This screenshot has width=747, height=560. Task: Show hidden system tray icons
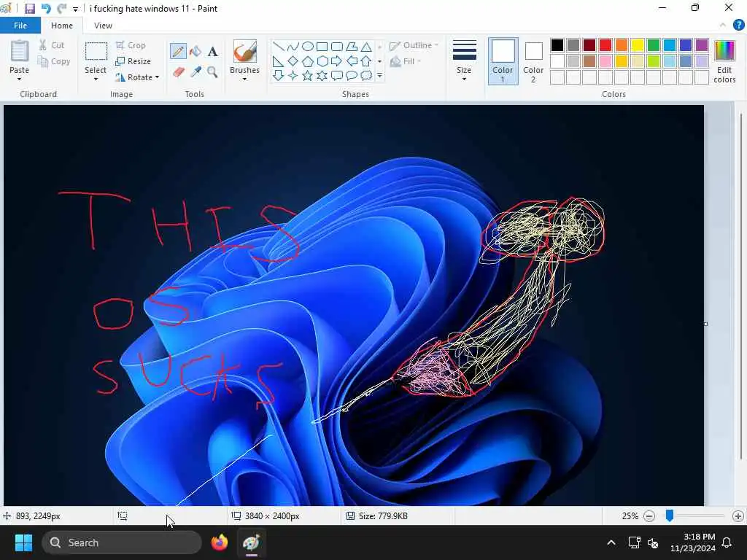[611, 542]
